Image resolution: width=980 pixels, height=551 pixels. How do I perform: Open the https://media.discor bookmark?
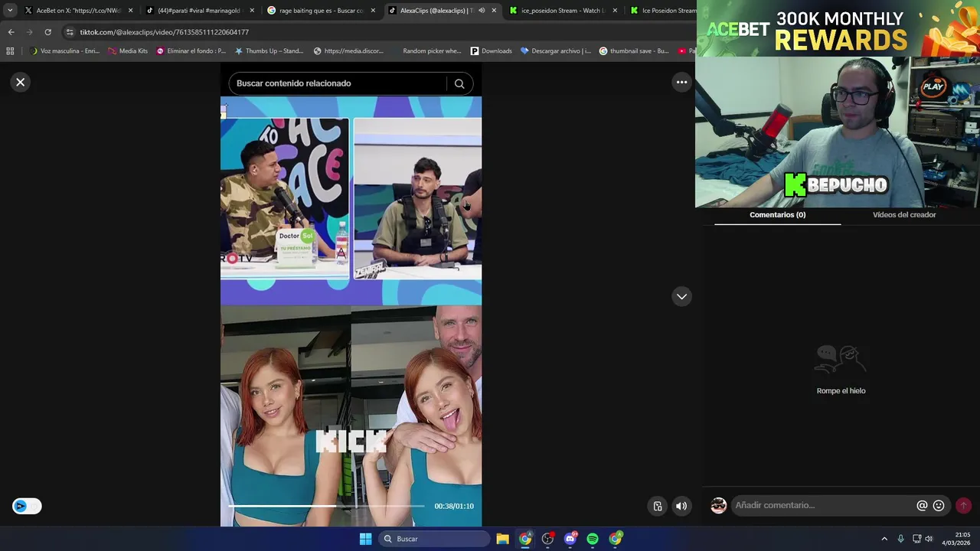tap(348, 51)
